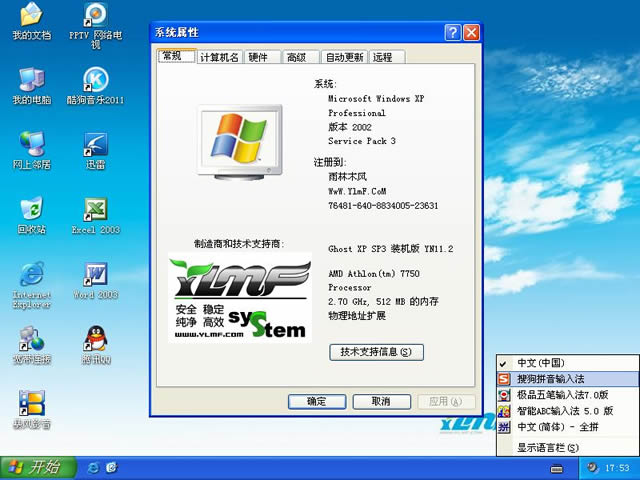Screen dimensions: 640x480
Task: Select 智能ABC输入法 5.0 版
Action: [567, 411]
